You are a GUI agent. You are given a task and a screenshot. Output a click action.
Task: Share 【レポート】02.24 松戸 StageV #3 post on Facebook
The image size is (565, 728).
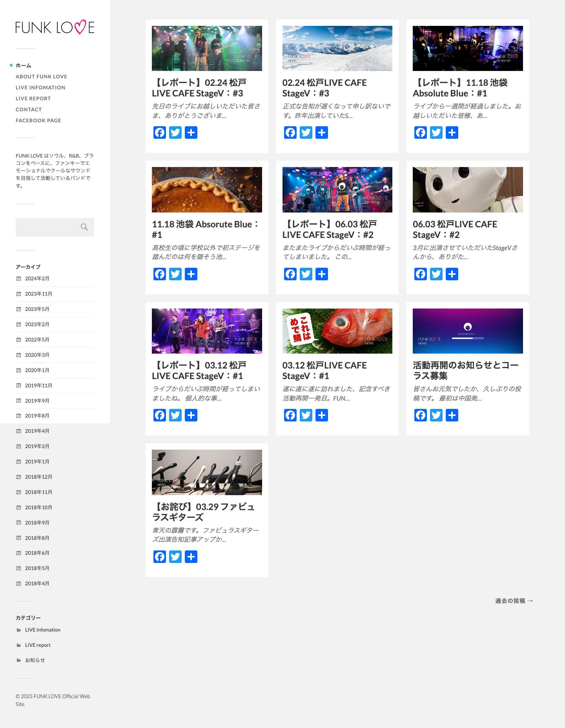160,133
